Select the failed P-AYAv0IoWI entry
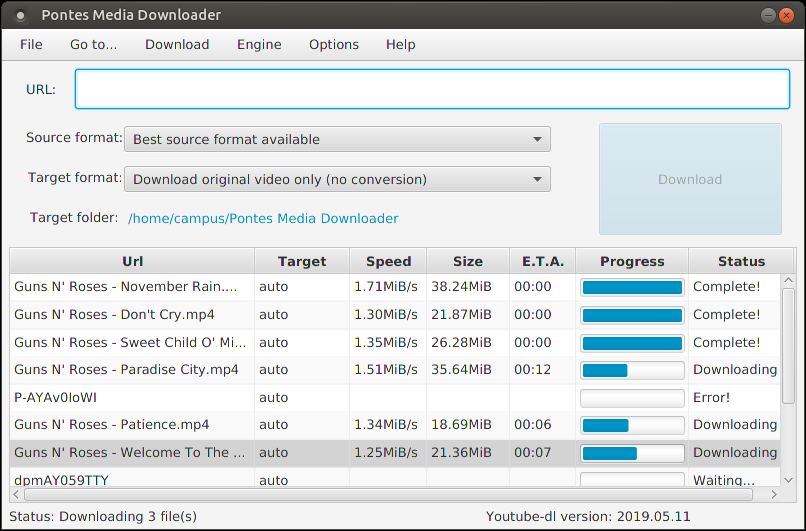Viewport: 806px width, 531px height. [x=126, y=397]
